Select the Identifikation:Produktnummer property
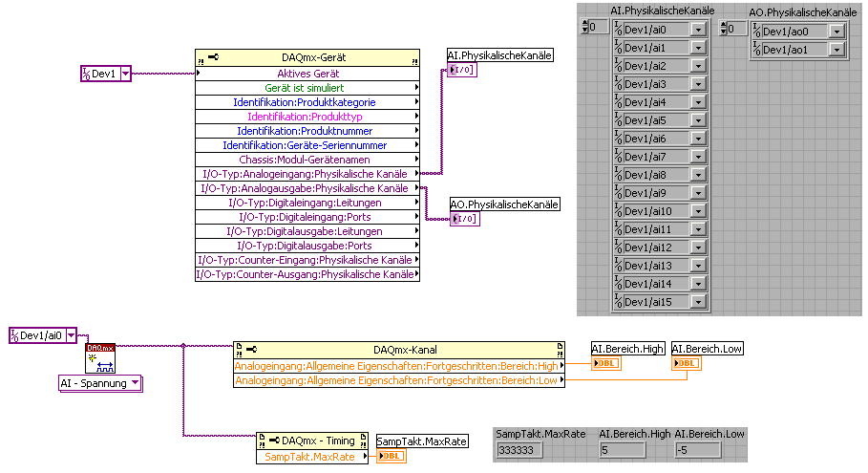Viewport: 868px width, 473px height. click(x=307, y=131)
